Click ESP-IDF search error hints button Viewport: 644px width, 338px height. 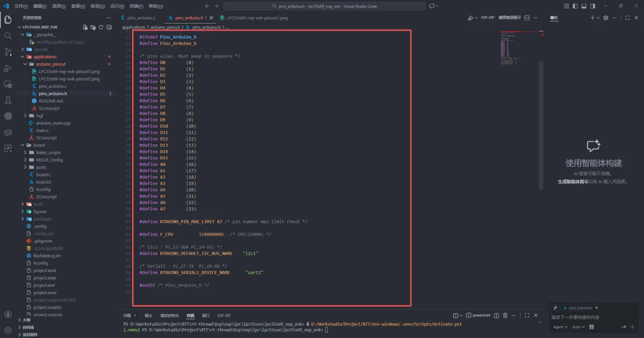pos(501,17)
